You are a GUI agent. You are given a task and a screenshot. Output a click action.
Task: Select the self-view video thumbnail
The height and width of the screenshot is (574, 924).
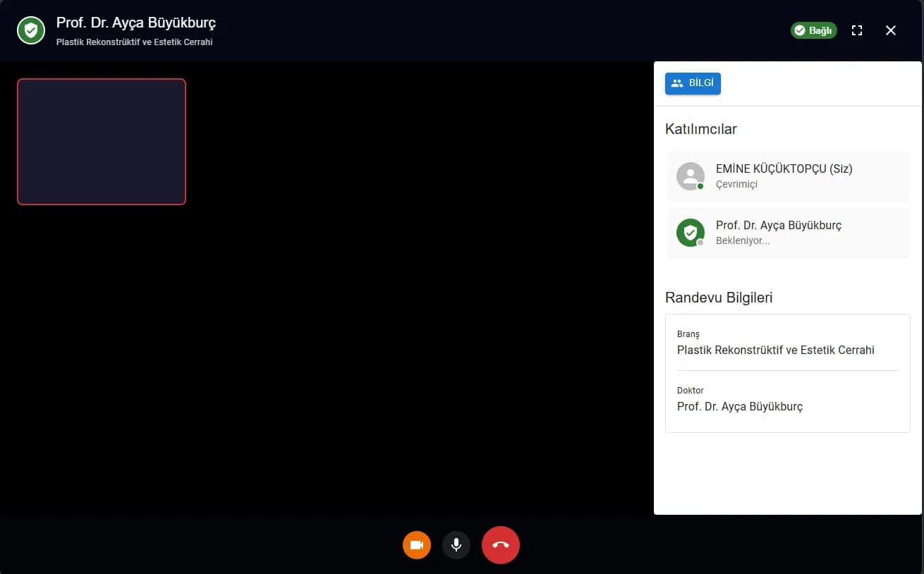point(102,142)
